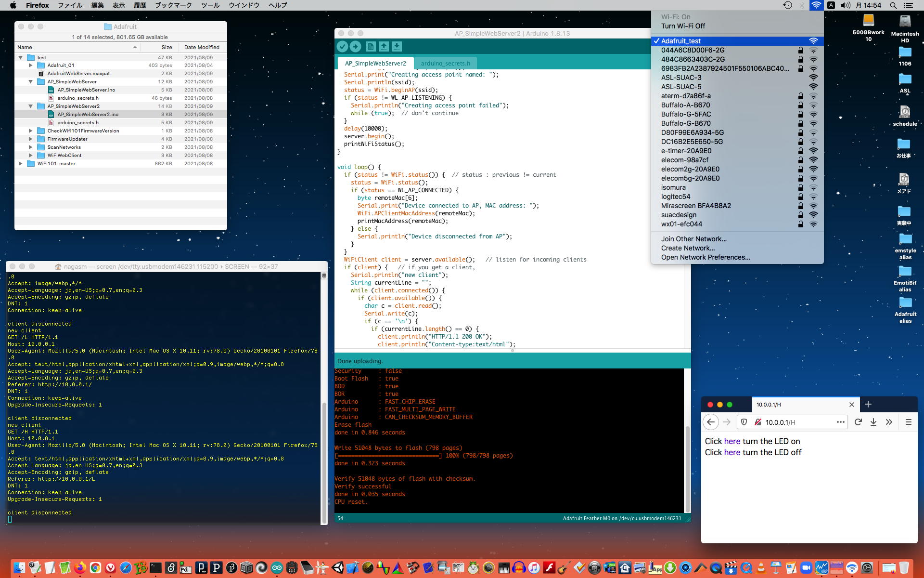
Task: Click the Arduino Open sketch icon
Action: (384, 46)
